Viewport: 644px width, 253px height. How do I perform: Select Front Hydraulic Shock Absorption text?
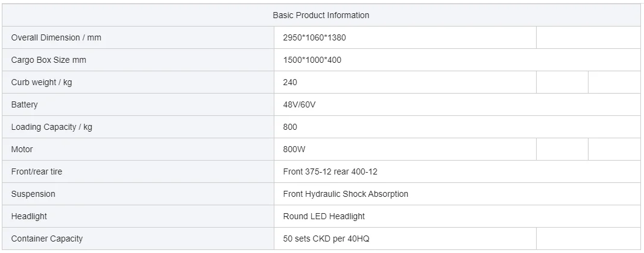[346, 194]
